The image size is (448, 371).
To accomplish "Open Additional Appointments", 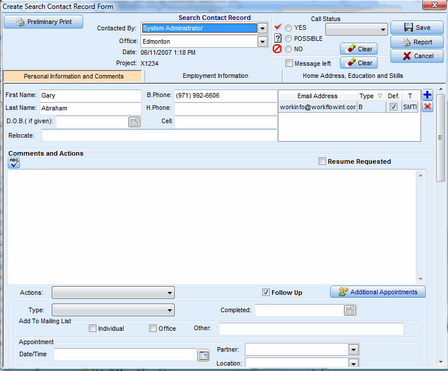I will click(378, 292).
